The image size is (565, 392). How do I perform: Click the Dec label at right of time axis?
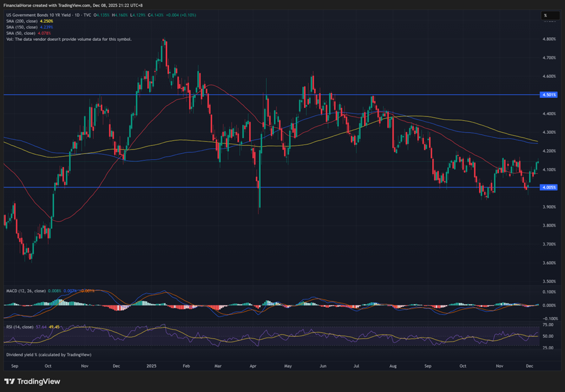(x=528, y=365)
